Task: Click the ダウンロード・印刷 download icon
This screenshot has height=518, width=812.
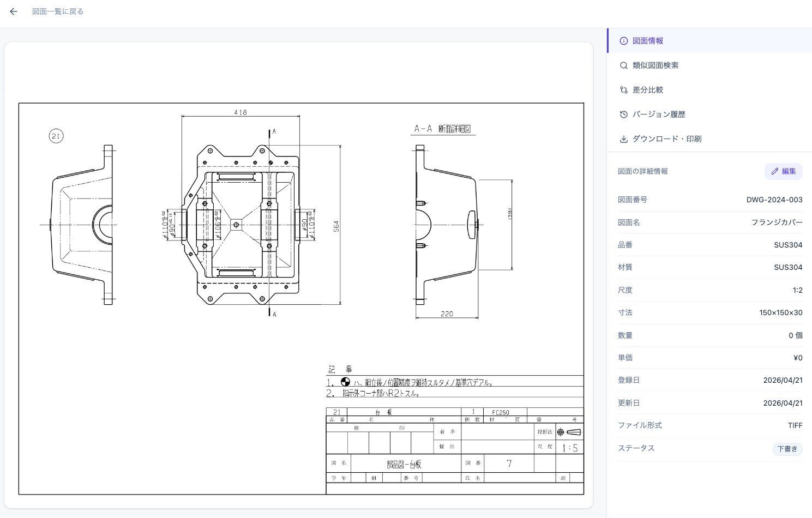Action: 624,139
